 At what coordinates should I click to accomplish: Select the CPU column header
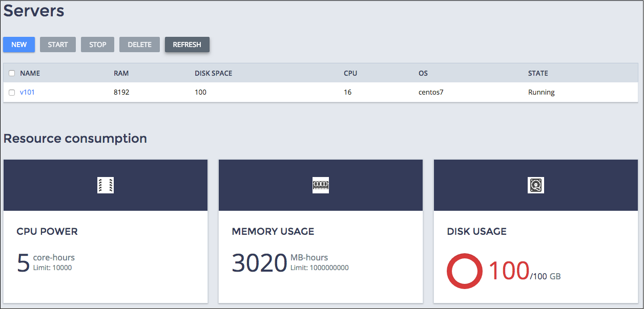(350, 73)
